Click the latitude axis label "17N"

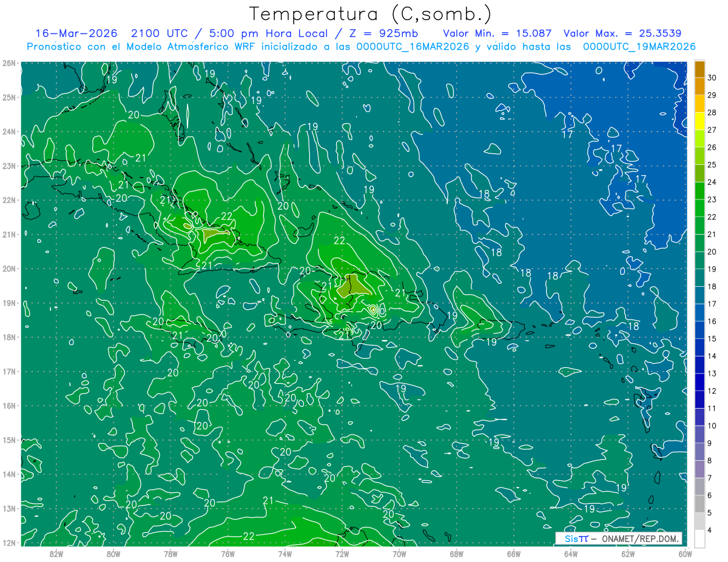8,371
